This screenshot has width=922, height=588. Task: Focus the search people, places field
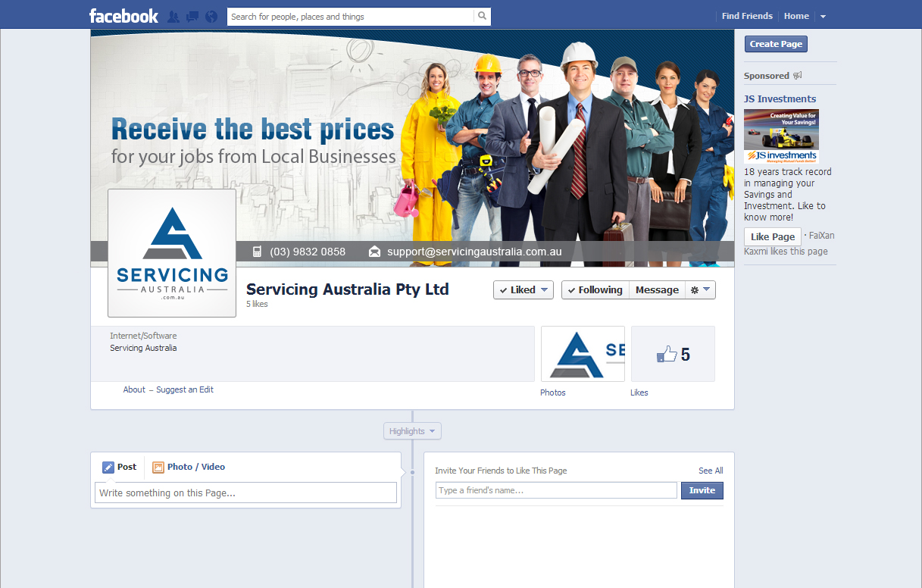[x=351, y=16]
